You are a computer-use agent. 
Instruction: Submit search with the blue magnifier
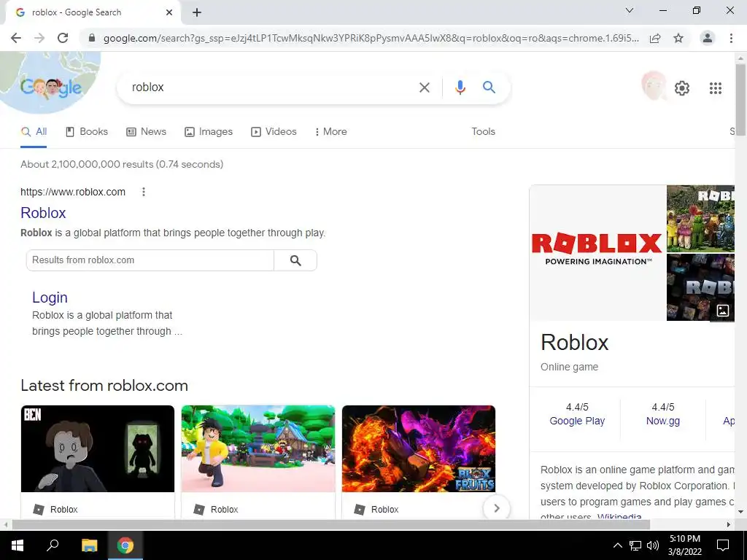(x=489, y=87)
